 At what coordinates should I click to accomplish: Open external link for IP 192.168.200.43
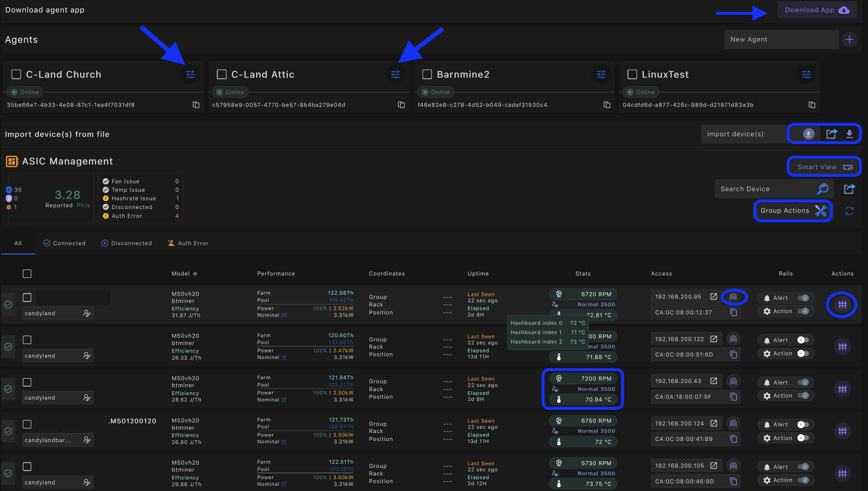tap(714, 381)
